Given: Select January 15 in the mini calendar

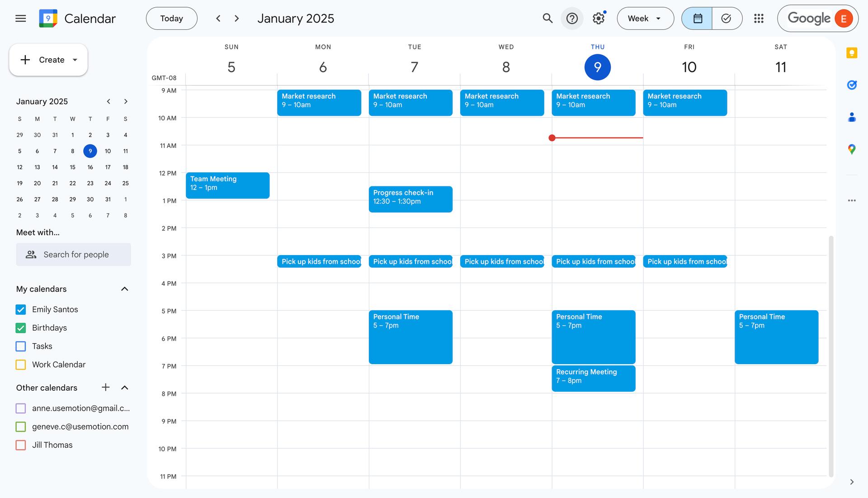Looking at the screenshot, I should point(72,167).
